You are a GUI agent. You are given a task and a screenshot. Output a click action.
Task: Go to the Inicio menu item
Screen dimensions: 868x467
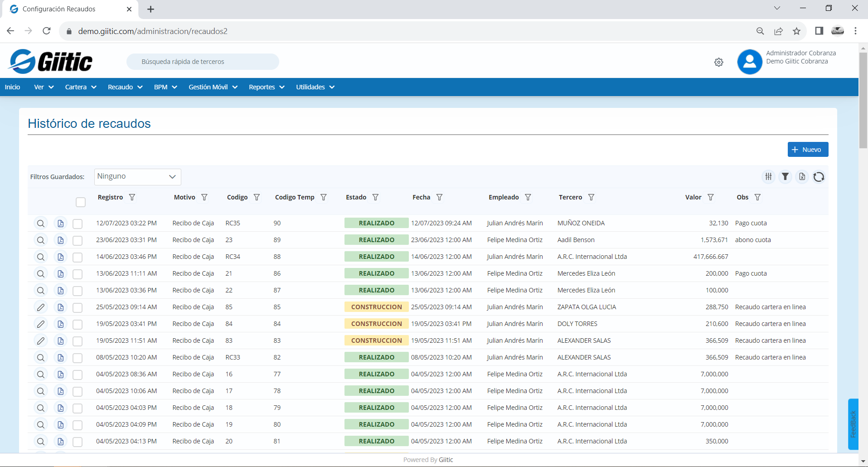(x=12, y=87)
